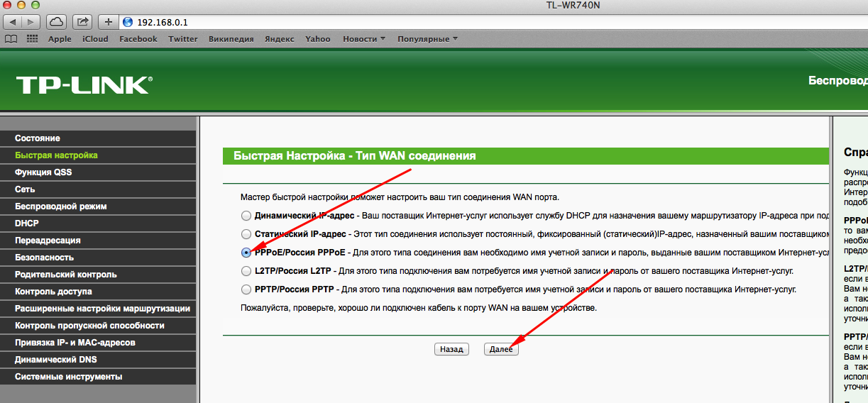Open Twitter bookmark
Screen dimensions: 868x403
[183, 39]
